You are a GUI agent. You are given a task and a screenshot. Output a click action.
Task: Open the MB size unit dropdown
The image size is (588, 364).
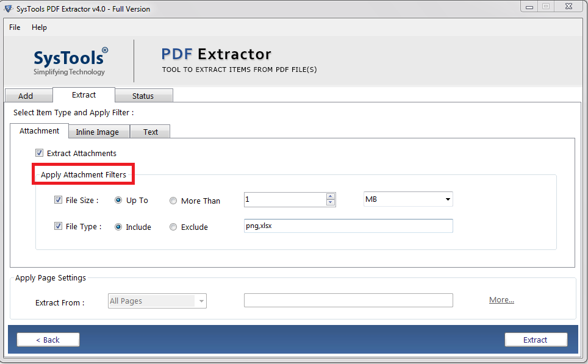[x=408, y=199]
